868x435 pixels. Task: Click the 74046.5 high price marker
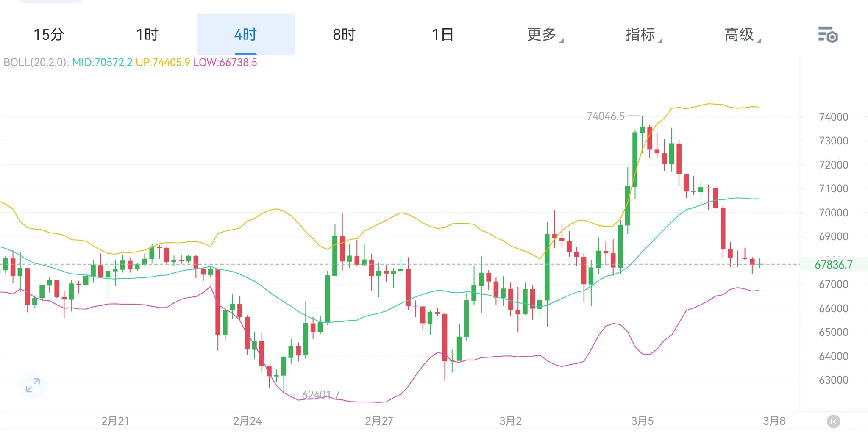click(605, 116)
